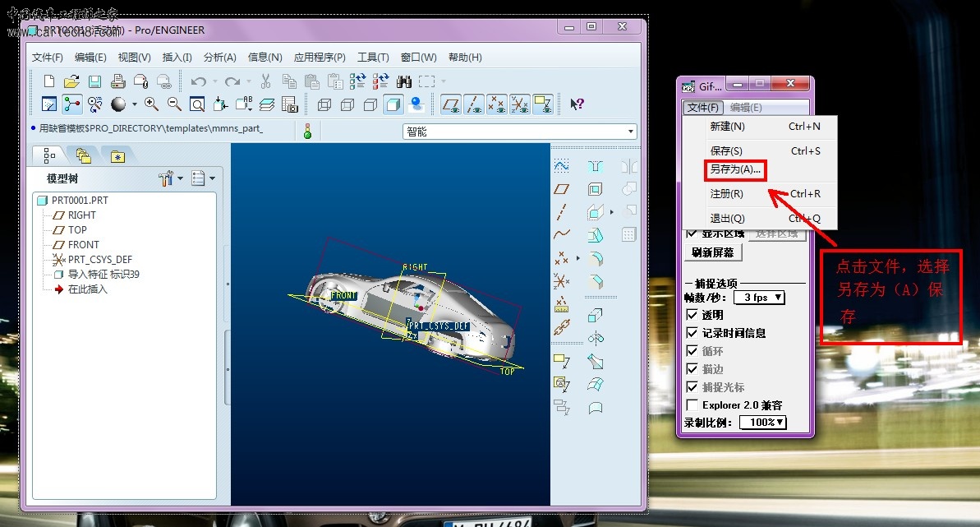Viewport: 980px width, 527px height.
Task: Open the Layers stack icon
Action: click(x=267, y=104)
